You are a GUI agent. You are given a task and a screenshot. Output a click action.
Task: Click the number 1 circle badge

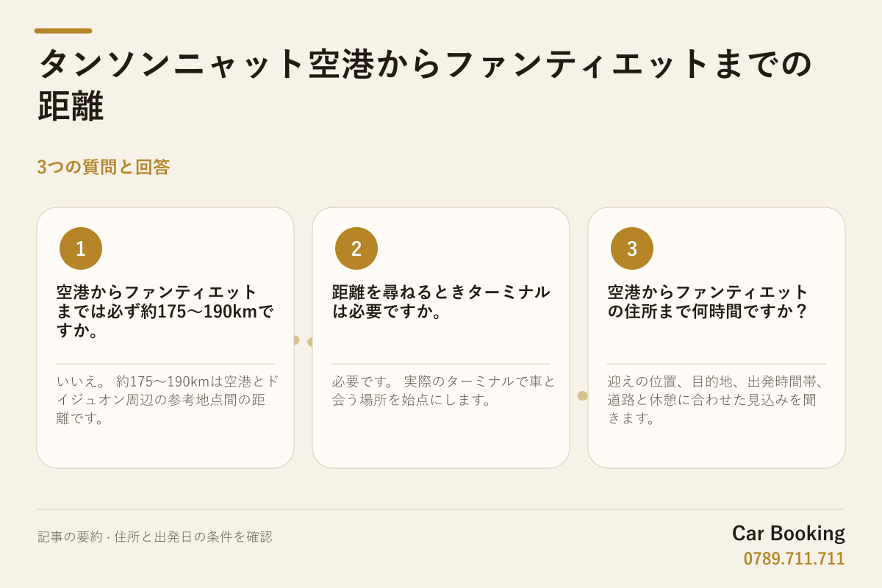coord(81,248)
